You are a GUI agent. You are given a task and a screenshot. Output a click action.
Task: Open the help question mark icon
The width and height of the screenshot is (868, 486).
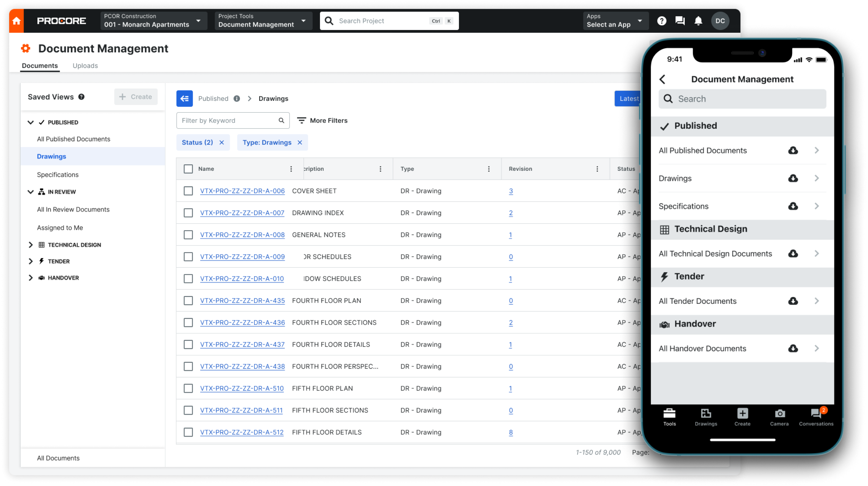(662, 21)
